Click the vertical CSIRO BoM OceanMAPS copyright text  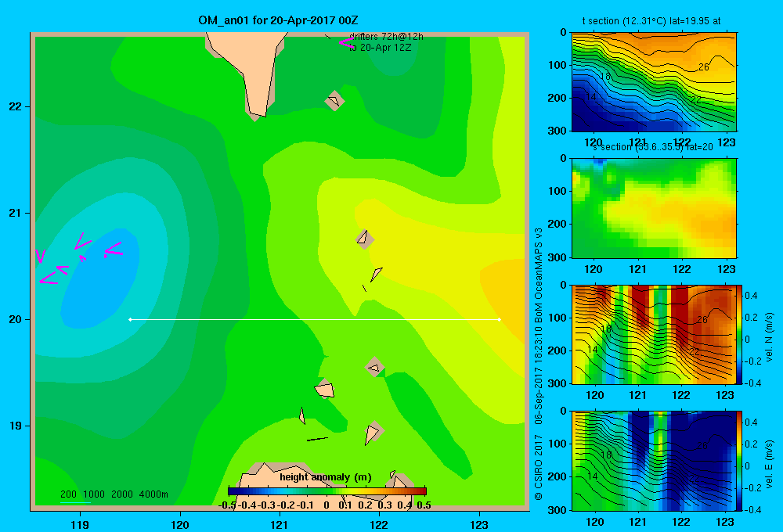click(x=539, y=363)
